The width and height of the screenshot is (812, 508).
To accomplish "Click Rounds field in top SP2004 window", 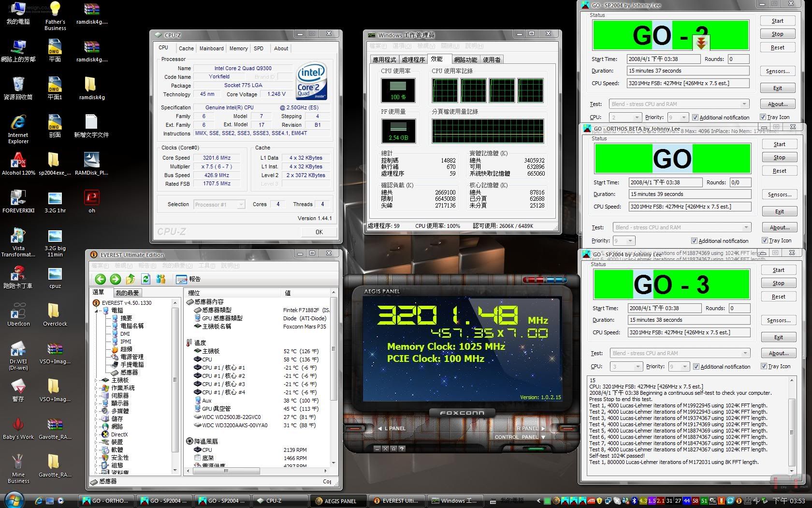I will click(x=738, y=59).
